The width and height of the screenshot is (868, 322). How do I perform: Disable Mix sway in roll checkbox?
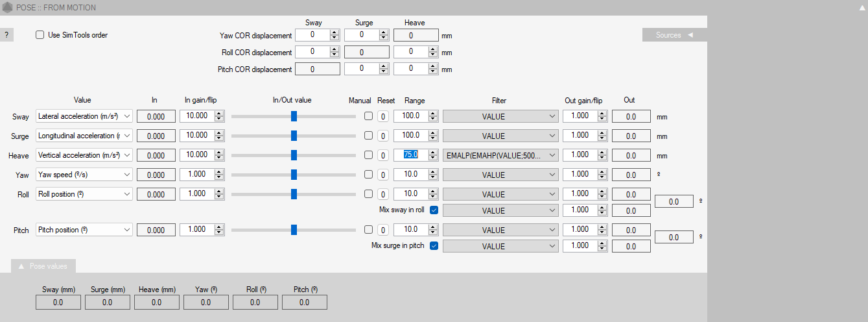click(434, 210)
